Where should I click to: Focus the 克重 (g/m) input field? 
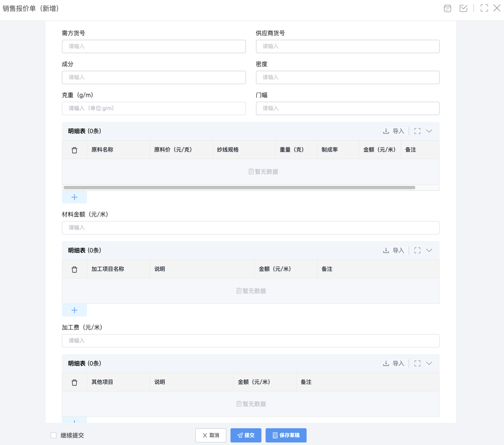click(x=154, y=108)
